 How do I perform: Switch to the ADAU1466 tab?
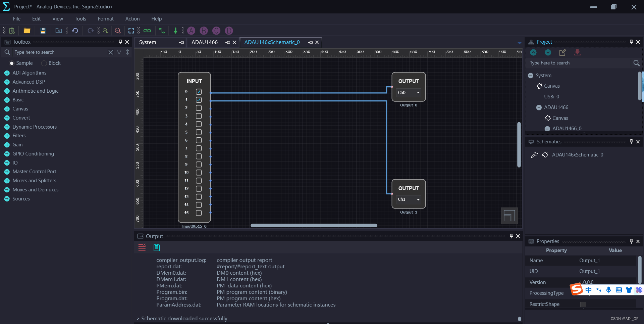[x=205, y=42]
